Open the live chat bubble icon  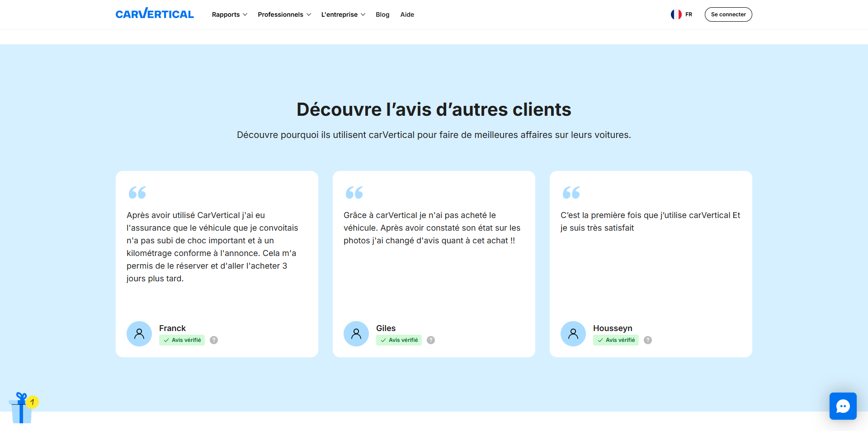[x=843, y=406]
